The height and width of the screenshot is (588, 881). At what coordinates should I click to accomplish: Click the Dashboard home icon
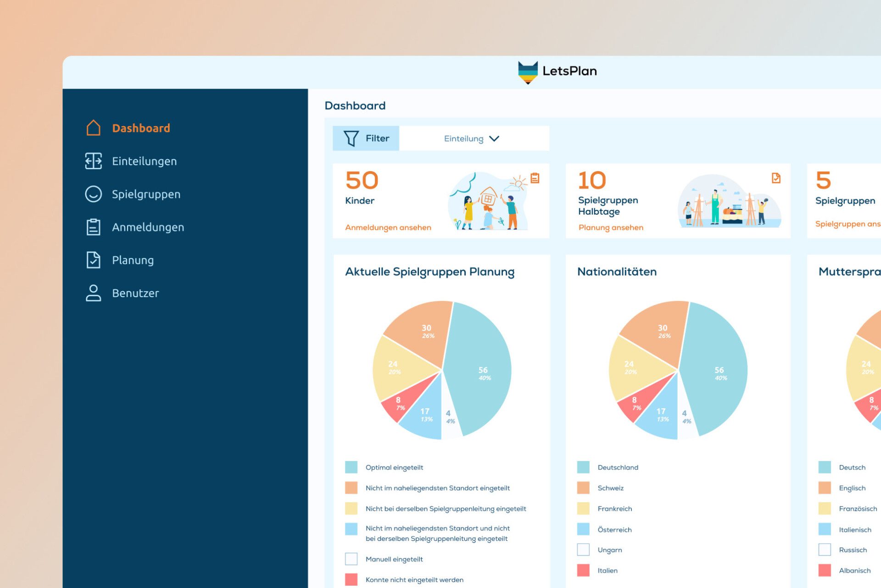click(93, 128)
